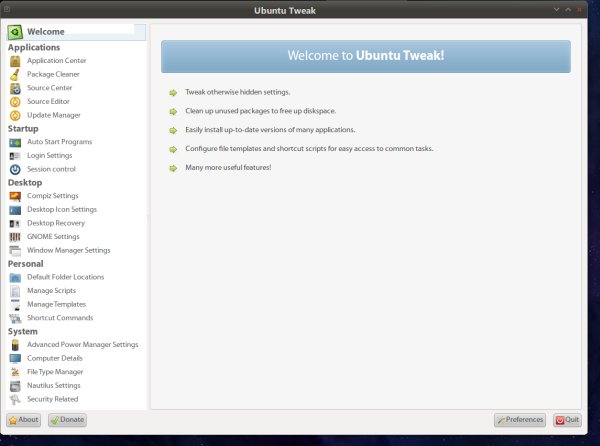Select Desktop Icon Settings label
This screenshot has width=600, height=446.
tap(62, 210)
